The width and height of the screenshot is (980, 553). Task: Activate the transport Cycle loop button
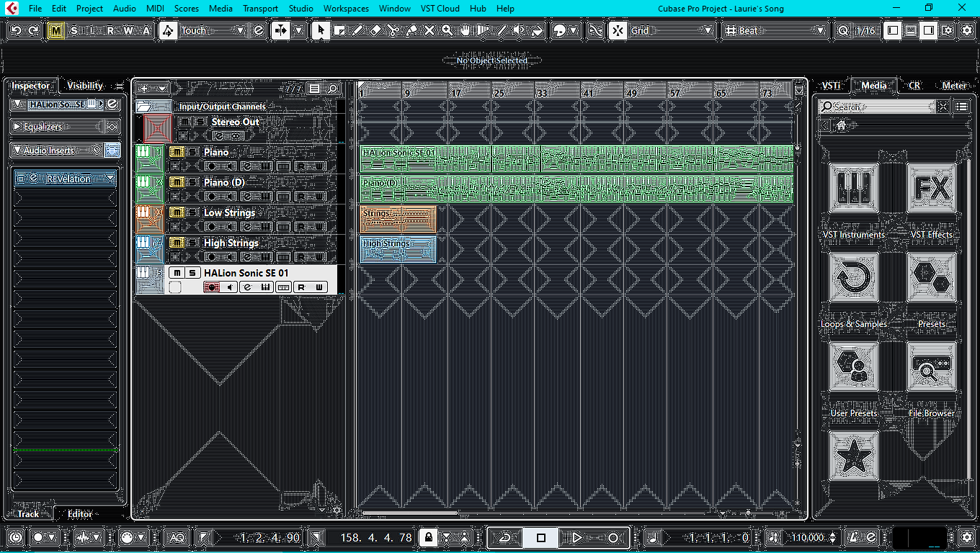coord(505,537)
